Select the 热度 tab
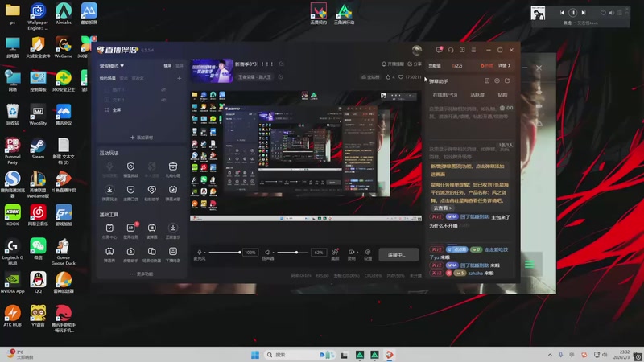 487,66
